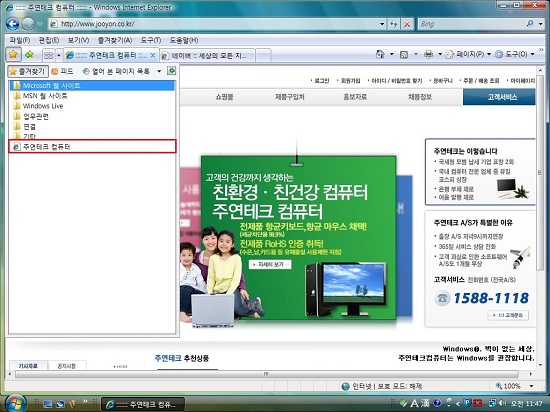550x412 pixels.
Task: Open the 페이지(P) dropdown menu
Action: tap(468, 54)
